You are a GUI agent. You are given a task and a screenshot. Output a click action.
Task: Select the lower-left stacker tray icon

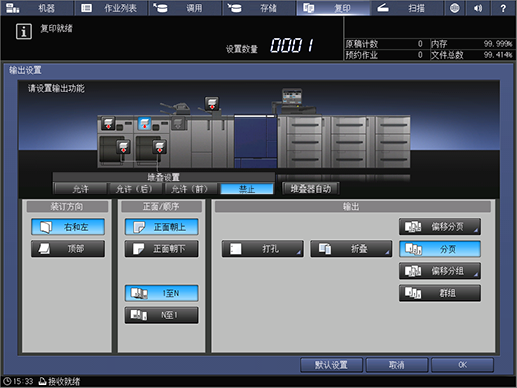[123, 147]
